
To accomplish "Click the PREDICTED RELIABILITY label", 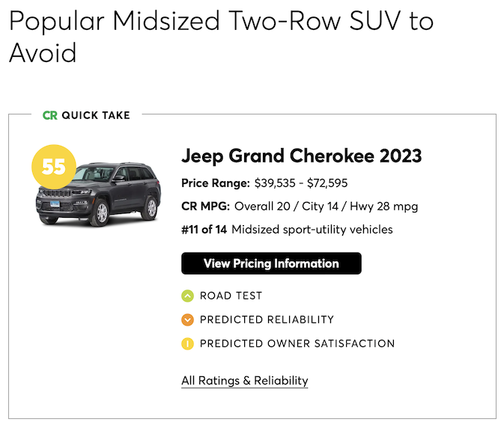I will [x=267, y=320].
